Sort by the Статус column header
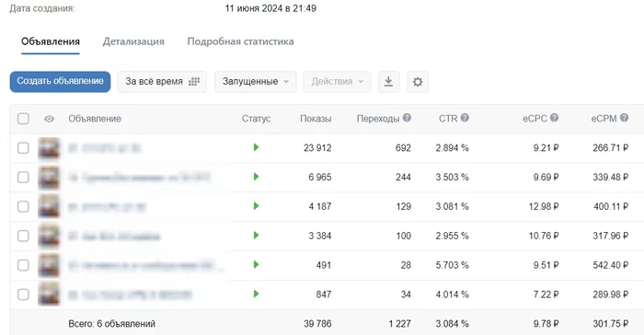644x335 pixels. (256, 119)
